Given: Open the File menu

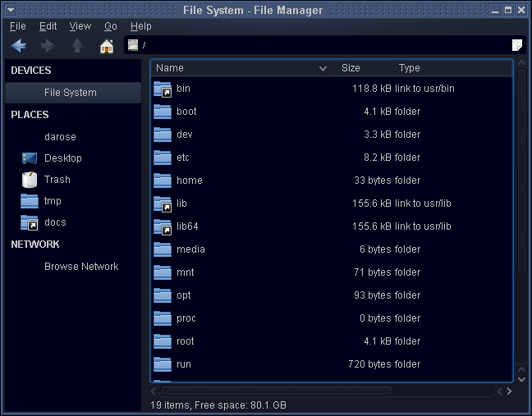Looking at the screenshot, I should pyautogui.click(x=17, y=26).
